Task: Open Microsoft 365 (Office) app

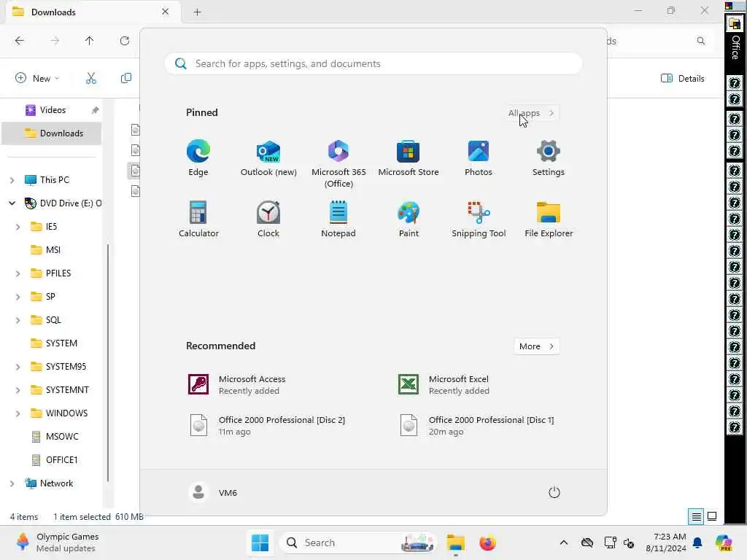Action: 338,164
